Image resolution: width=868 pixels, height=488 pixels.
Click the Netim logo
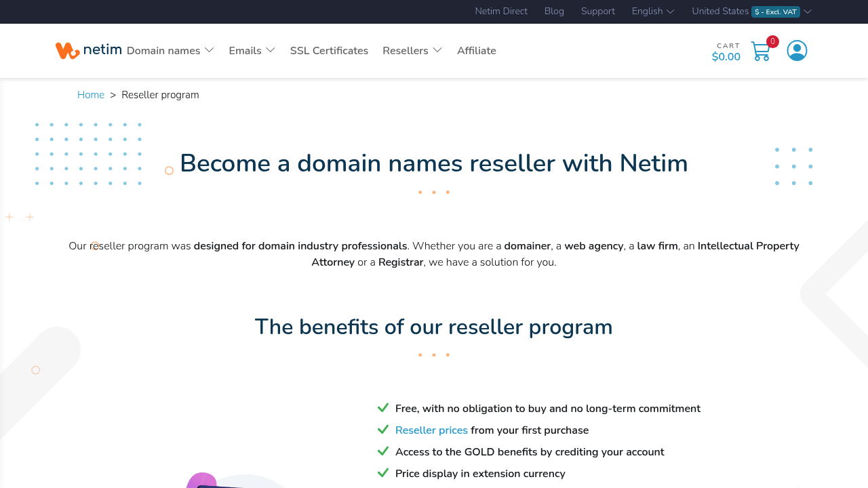point(88,50)
